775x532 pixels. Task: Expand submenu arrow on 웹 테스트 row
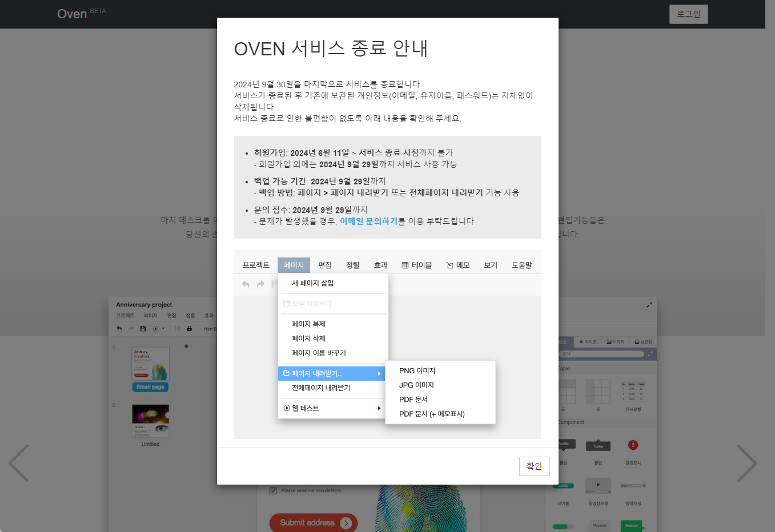[x=379, y=408]
